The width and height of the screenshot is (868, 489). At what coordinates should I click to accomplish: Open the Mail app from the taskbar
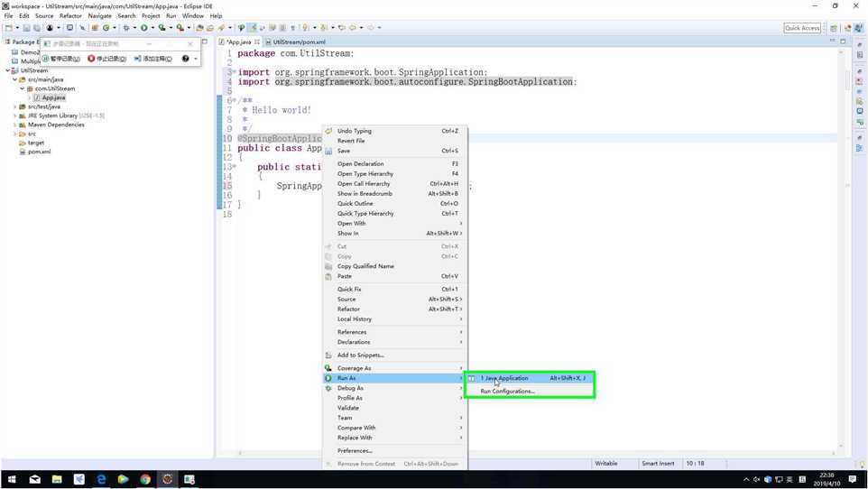(34, 479)
